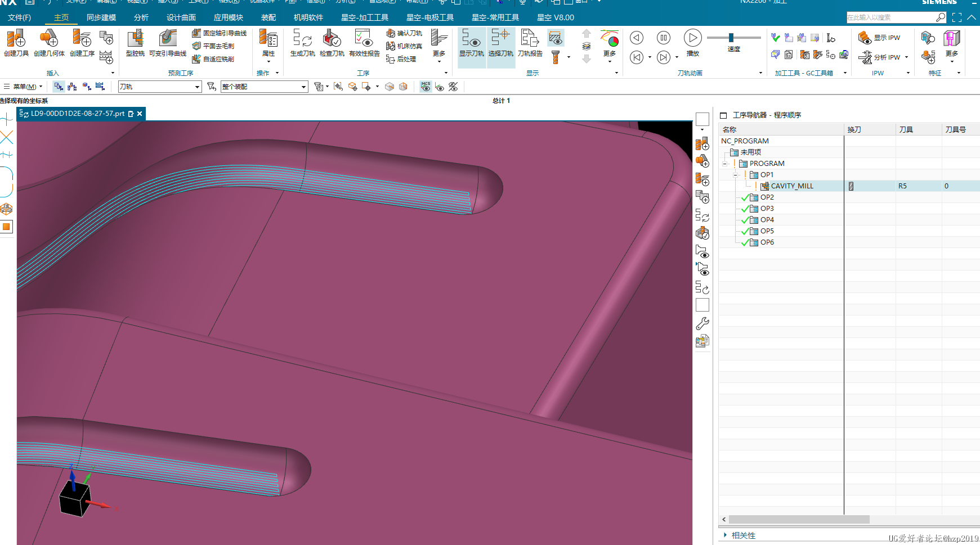Close the LD9-00DD1D2E part file tab
The image size is (980, 545).
140,114
